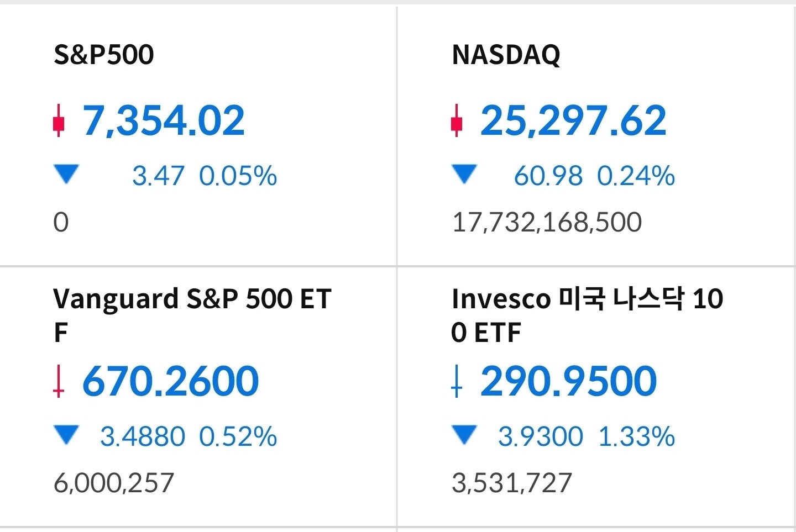Select the Vanguard price 670.2600
The width and height of the screenshot is (796, 532).
coord(170,381)
